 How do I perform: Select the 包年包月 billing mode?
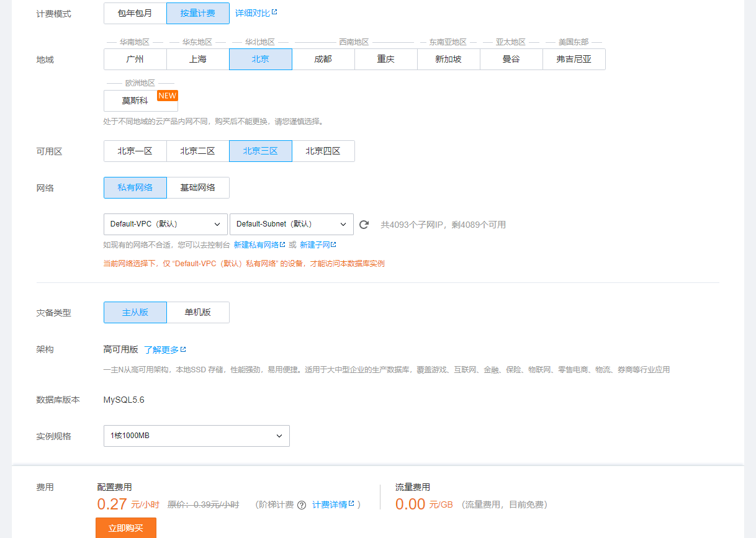tap(135, 12)
